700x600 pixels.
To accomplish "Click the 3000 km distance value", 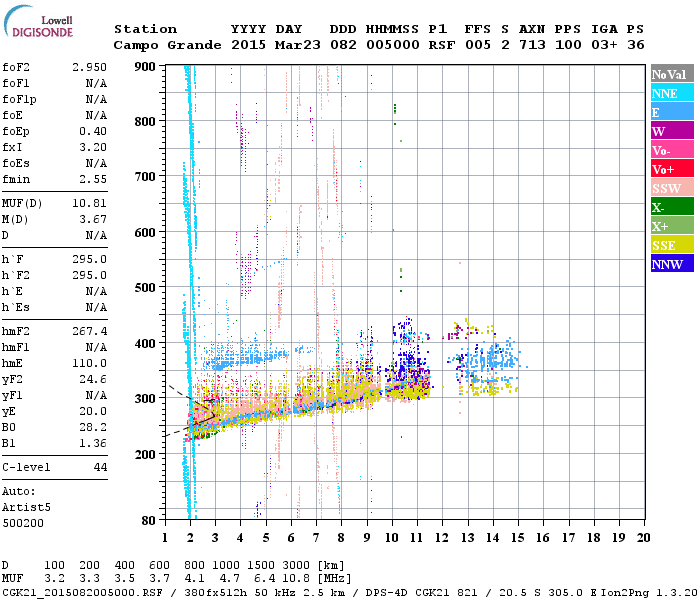I will tap(296, 566).
